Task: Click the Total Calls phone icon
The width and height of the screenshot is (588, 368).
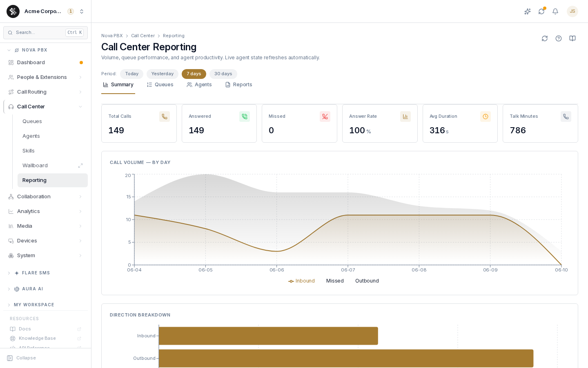Action: pos(165,117)
